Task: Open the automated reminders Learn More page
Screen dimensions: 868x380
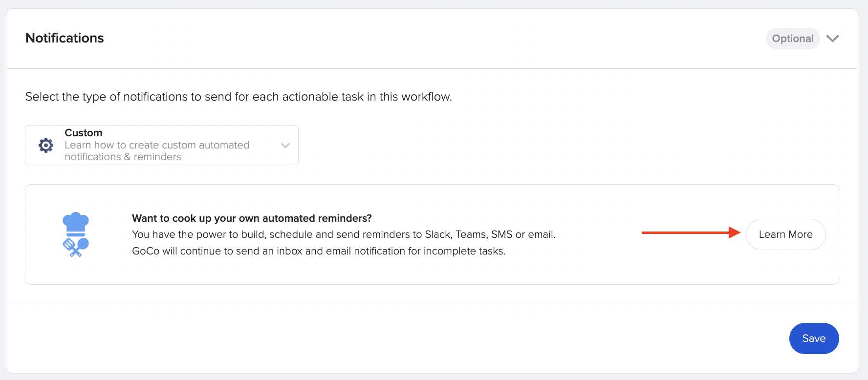Action: [785, 234]
